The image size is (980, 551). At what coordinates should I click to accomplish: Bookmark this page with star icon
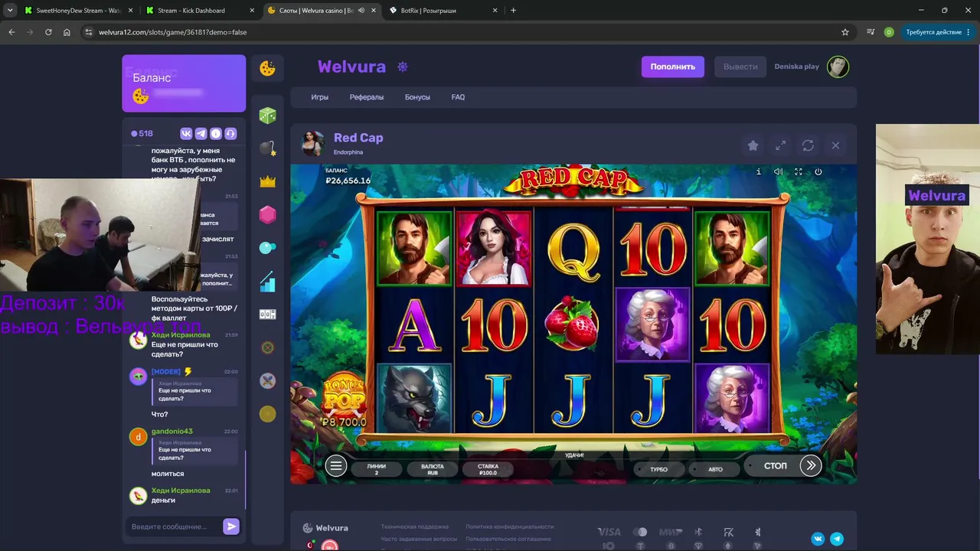pos(845,32)
